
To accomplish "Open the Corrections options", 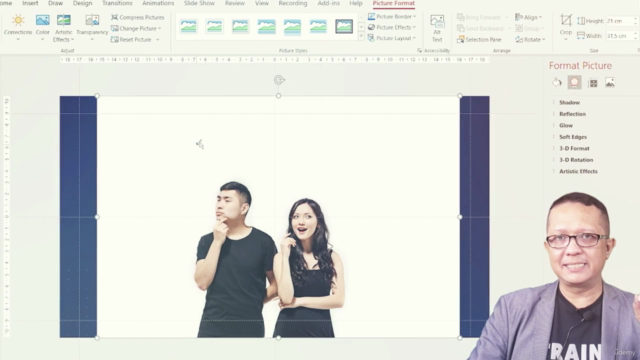I will point(18,27).
